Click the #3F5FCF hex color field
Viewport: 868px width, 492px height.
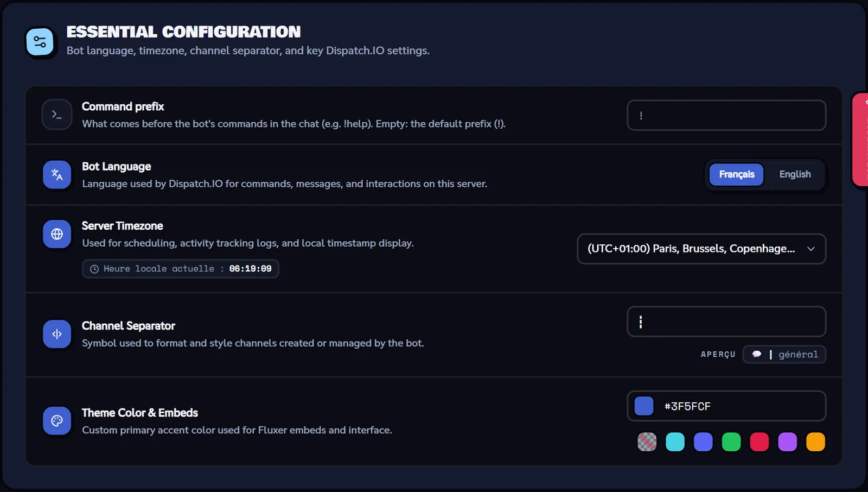726,406
